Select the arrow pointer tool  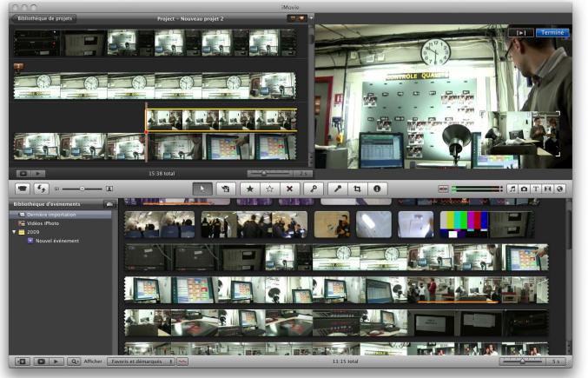click(202, 189)
